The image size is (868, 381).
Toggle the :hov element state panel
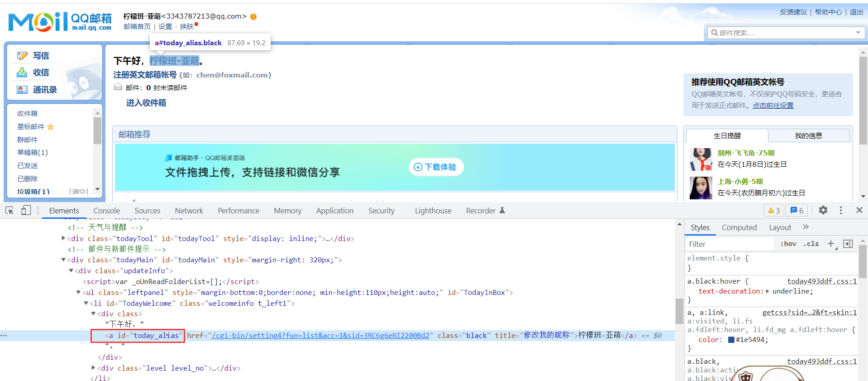[x=788, y=244]
